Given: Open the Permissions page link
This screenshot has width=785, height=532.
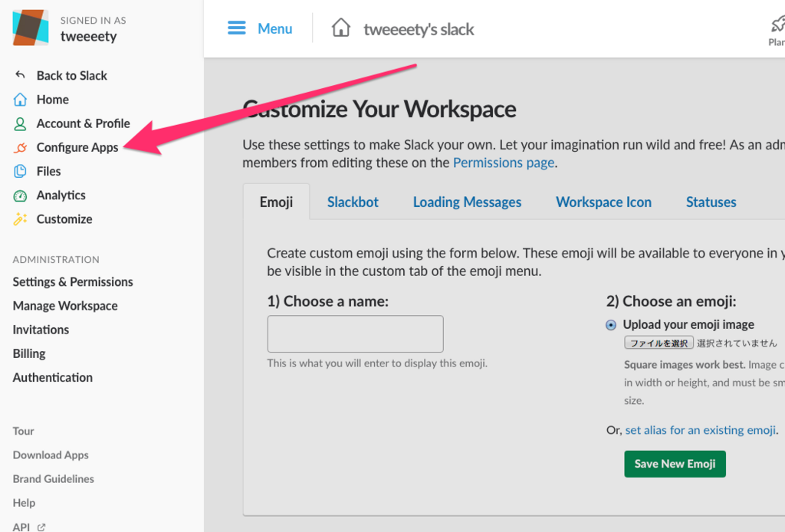Looking at the screenshot, I should click(x=503, y=163).
